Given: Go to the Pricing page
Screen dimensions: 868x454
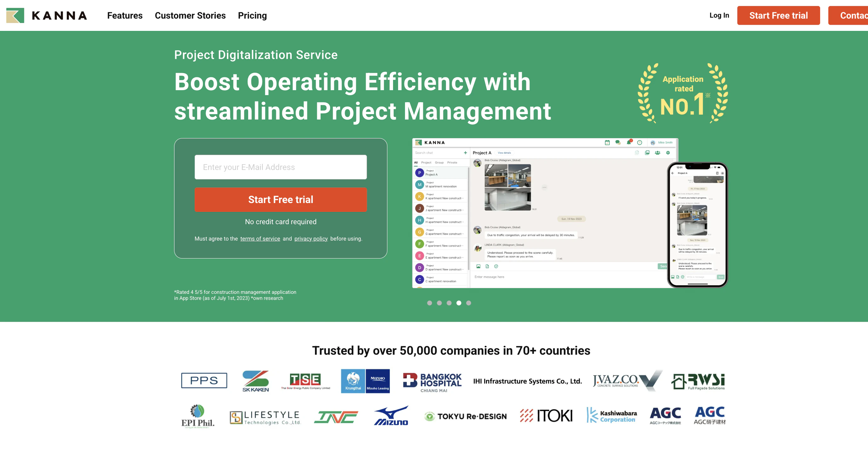Looking at the screenshot, I should (x=252, y=15).
